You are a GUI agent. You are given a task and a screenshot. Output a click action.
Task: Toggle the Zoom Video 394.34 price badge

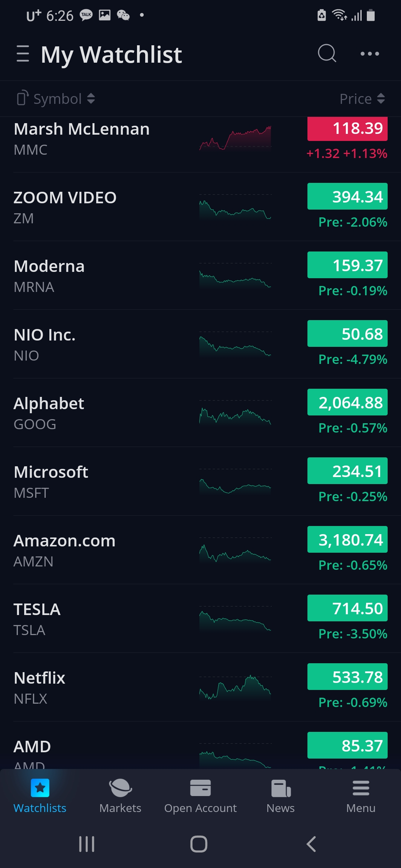[347, 197]
